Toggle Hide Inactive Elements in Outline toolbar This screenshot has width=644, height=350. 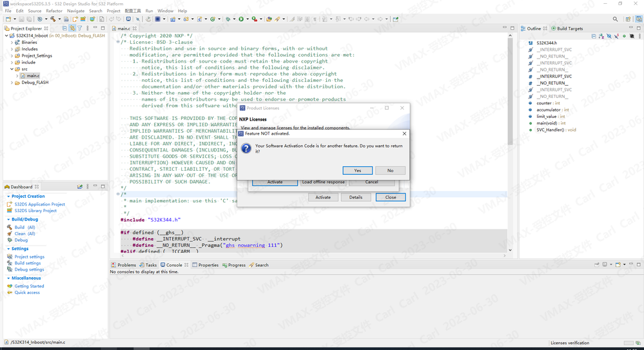pos(632,36)
